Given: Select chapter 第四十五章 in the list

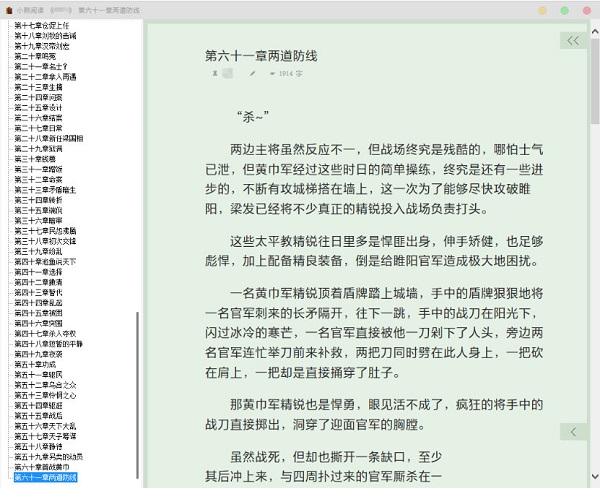Looking at the screenshot, I should [38, 313].
